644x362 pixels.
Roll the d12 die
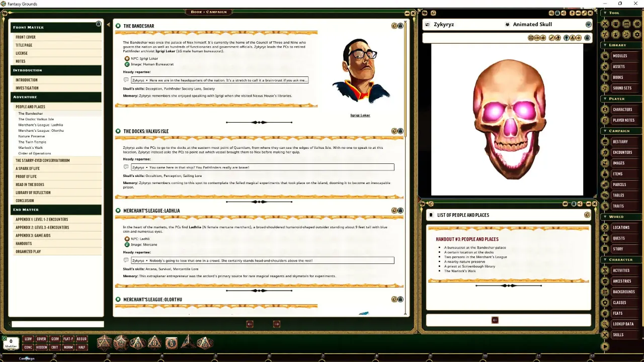click(121, 343)
